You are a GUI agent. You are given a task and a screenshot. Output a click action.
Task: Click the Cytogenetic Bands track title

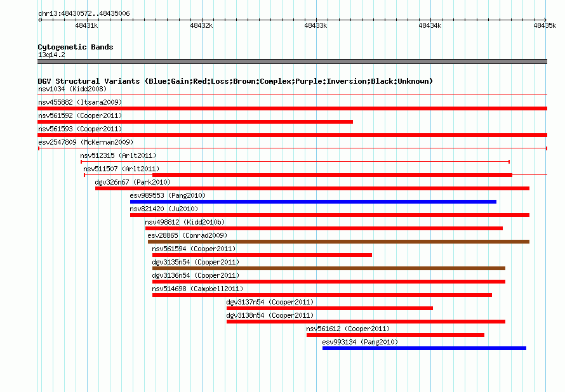76,47
